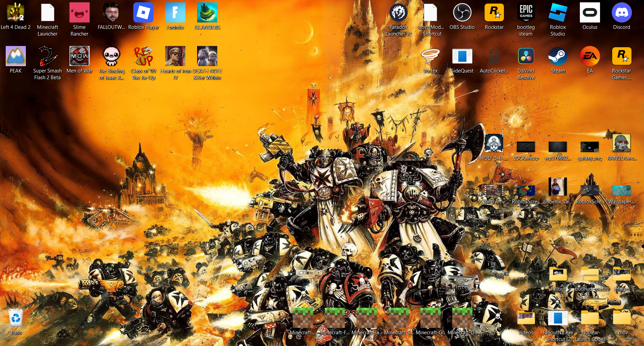Select the PEAK mountain icon

(x=16, y=56)
